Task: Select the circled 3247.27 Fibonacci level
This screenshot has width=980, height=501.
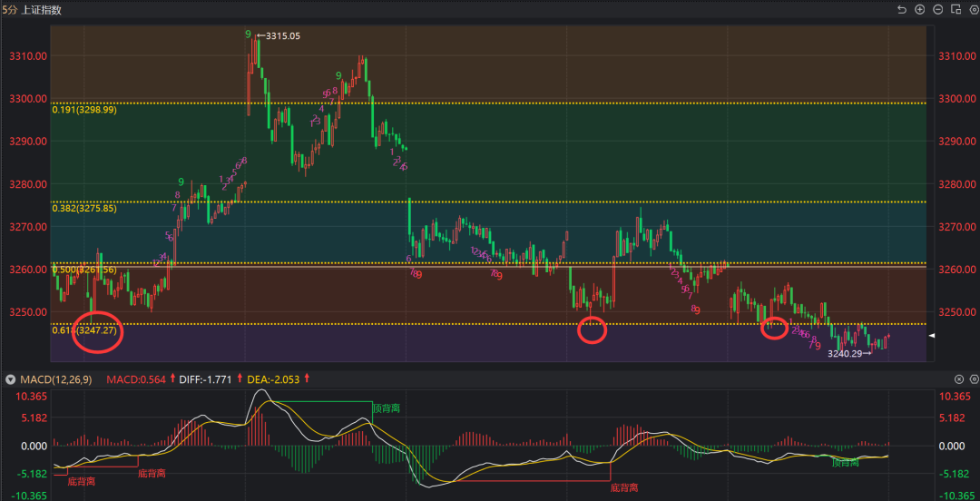Action: [94, 331]
